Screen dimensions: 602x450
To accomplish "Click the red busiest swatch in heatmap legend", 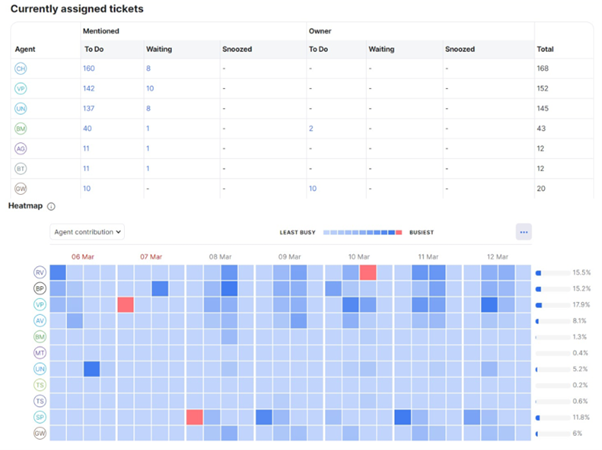I will (399, 232).
